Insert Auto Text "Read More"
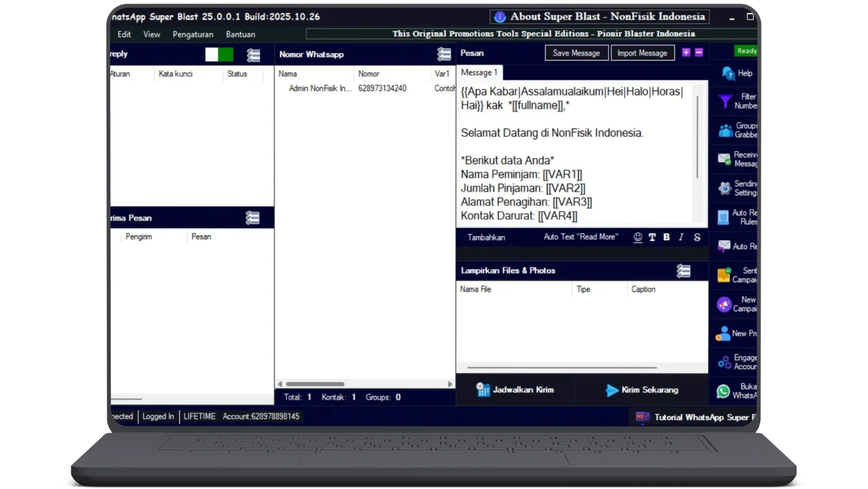This screenshot has width=868, height=489. [x=581, y=237]
